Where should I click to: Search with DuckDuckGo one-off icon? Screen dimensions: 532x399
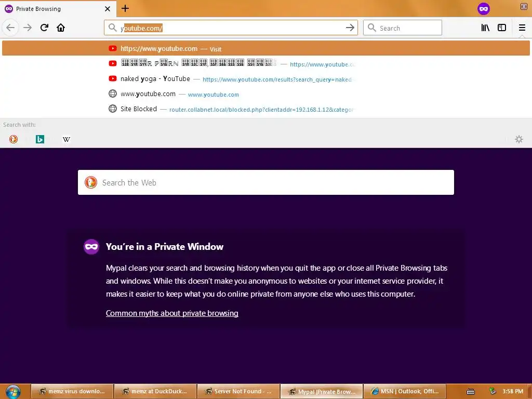(x=14, y=139)
